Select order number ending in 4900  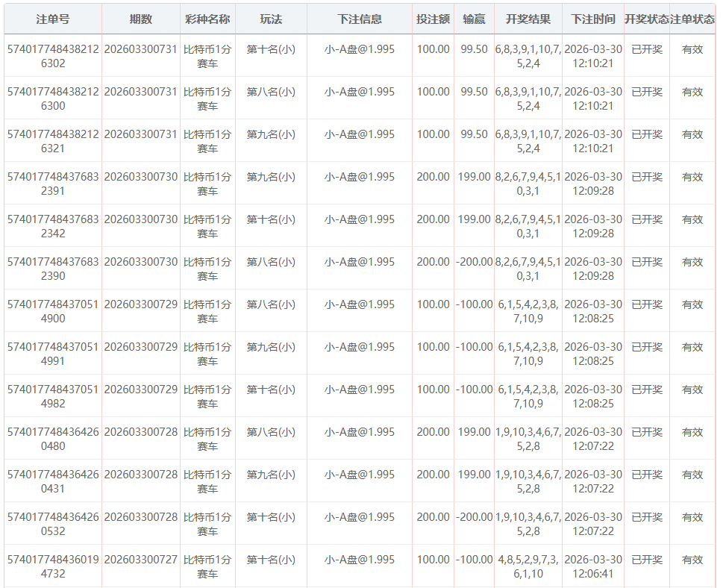53,312
